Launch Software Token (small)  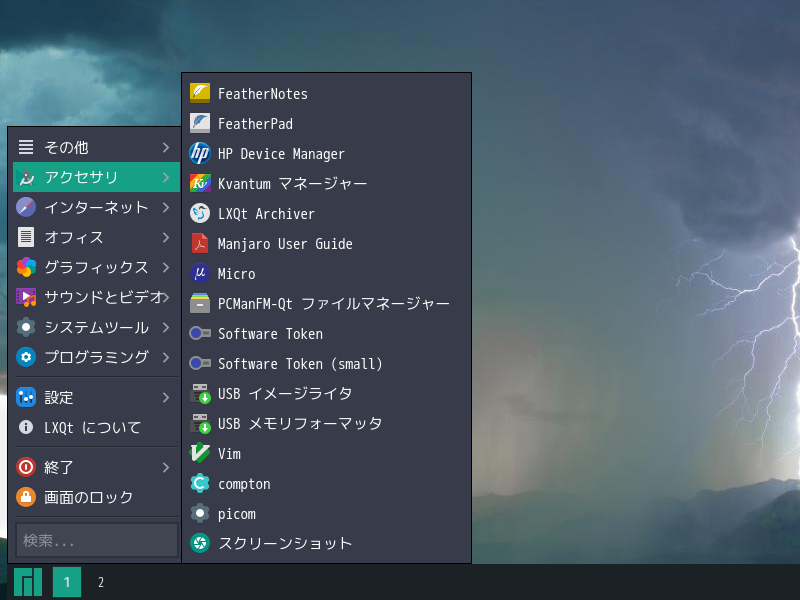[x=327, y=363]
